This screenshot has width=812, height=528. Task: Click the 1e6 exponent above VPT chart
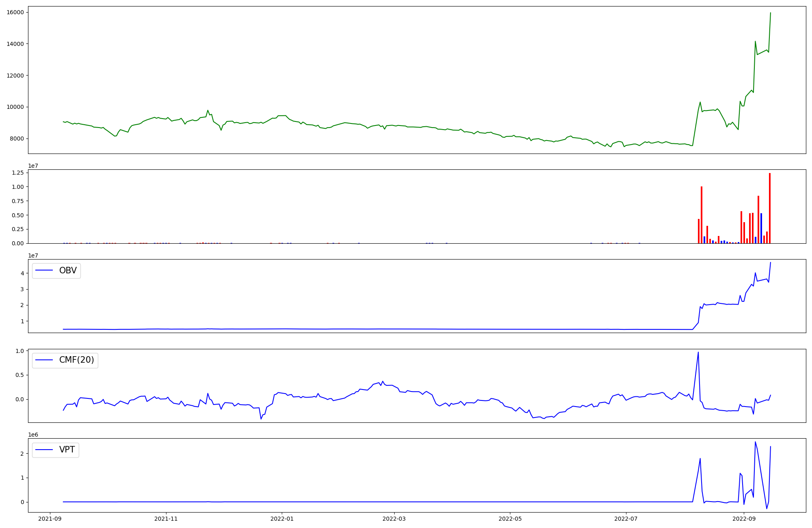[x=33, y=435]
